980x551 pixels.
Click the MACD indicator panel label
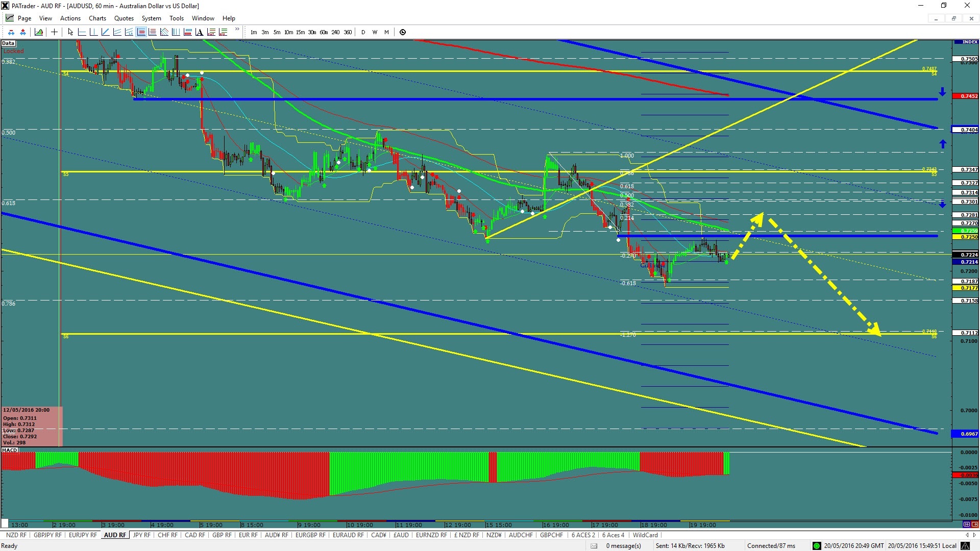coord(10,450)
